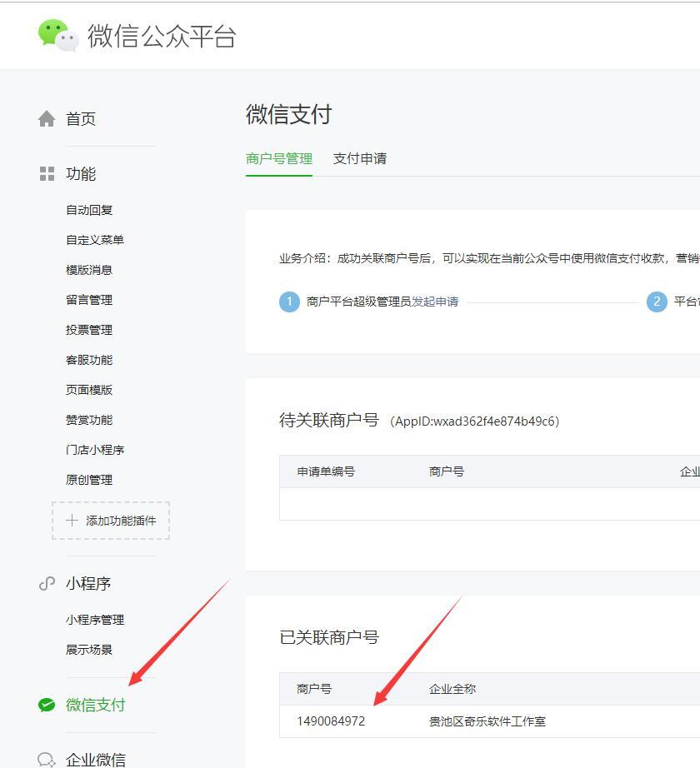Click the 功能 section header
The width and height of the screenshot is (700, 768).
81,173
